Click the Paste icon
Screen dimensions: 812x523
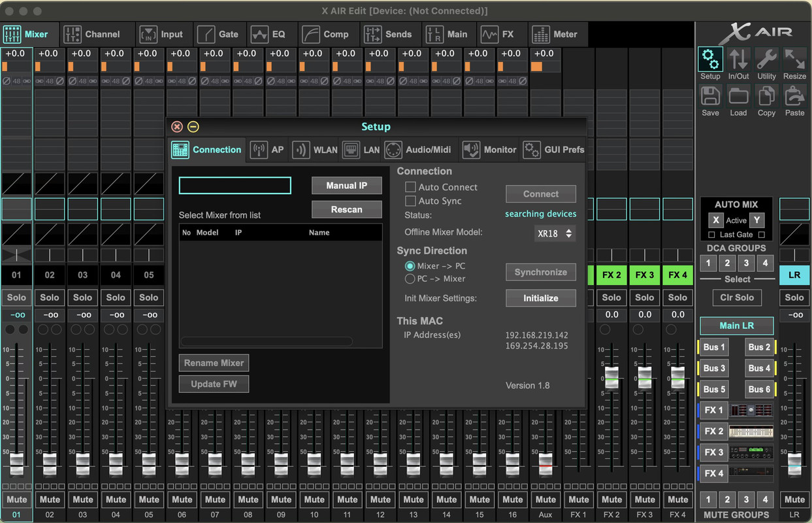[794, 96]
